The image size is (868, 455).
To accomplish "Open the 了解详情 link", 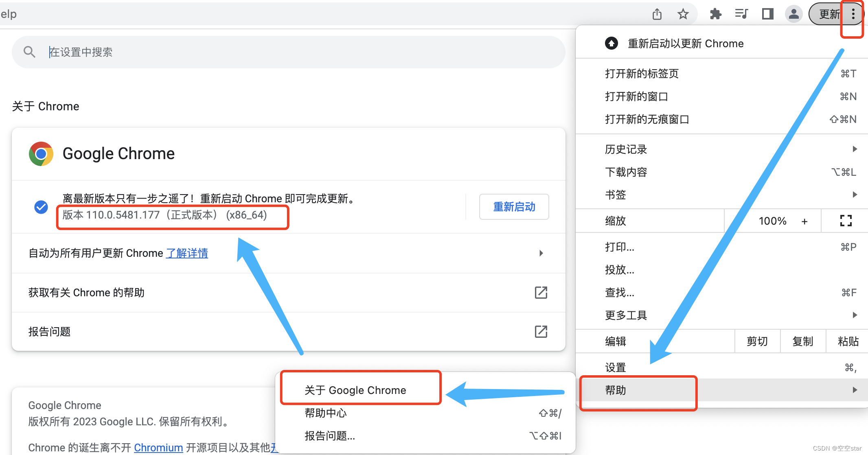I will click(x=187, y=253).
